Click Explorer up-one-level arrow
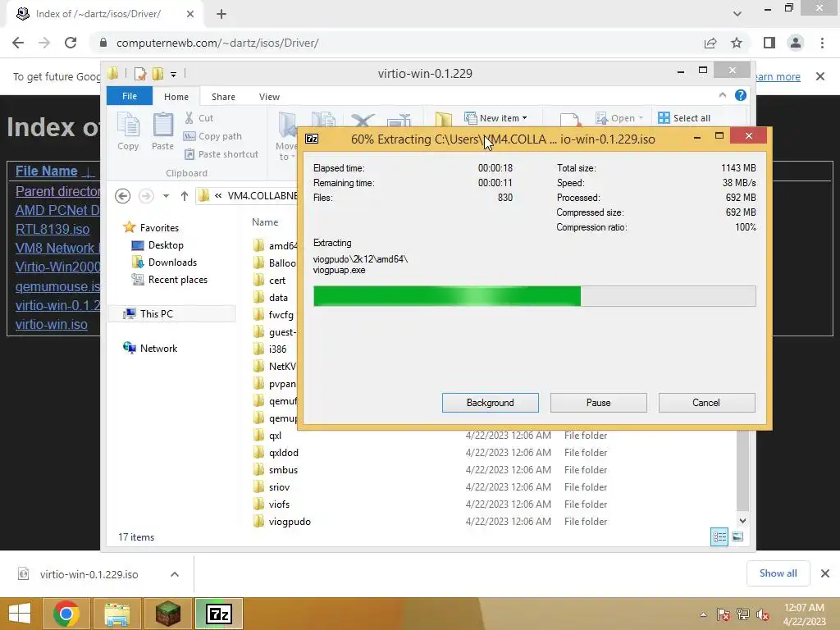Screen dimensions: 840x630 [185, 196]
